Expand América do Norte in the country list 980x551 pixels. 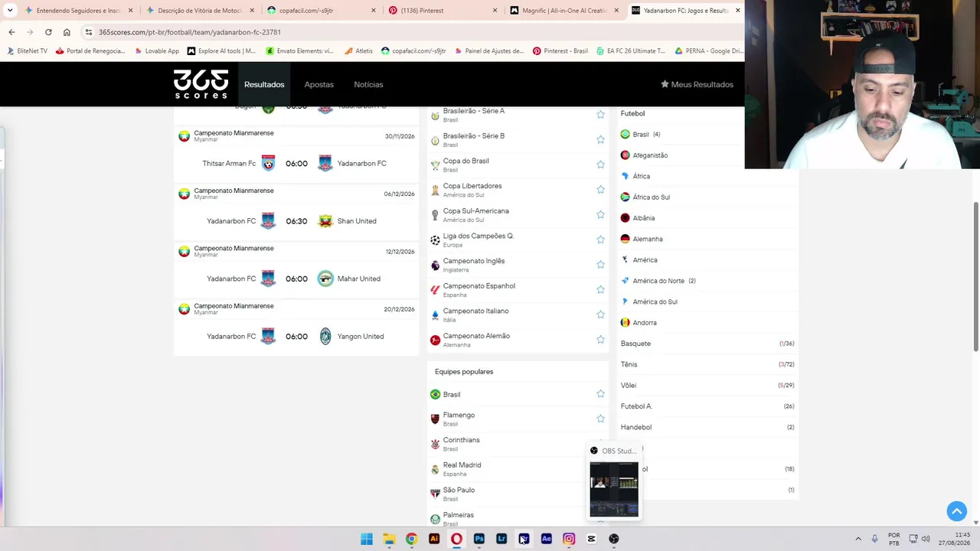708,281
